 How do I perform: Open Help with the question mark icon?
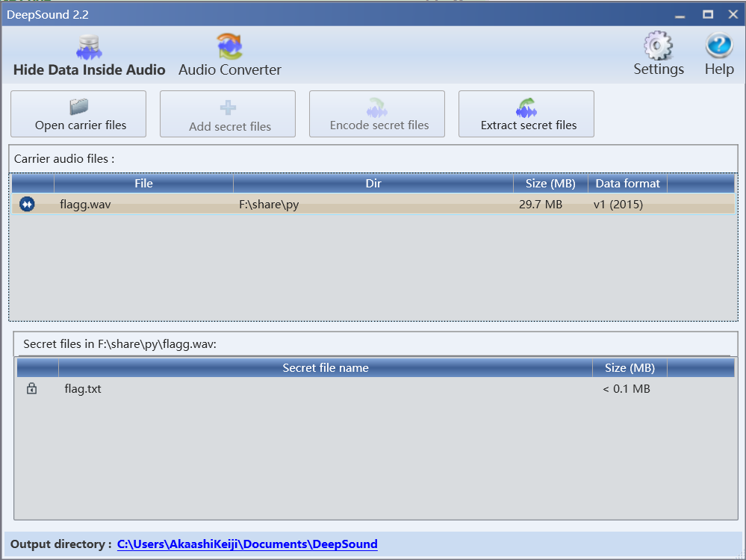[x=719, y=55]
